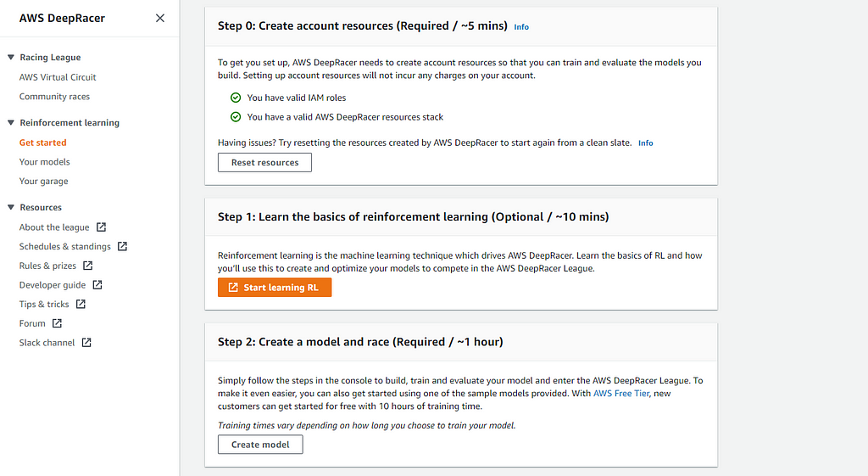This screenshot has height=476, width=868.
Task: Close the AWS DeepRacer sidebar panel
Action: click(159, 18)
